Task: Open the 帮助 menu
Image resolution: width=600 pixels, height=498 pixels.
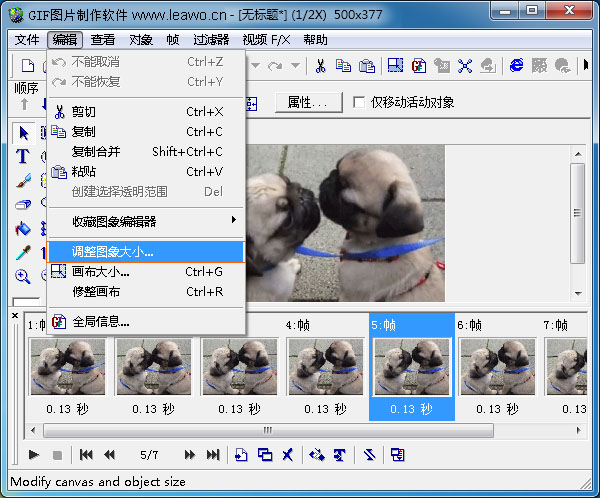Action: tap(315, 40)
